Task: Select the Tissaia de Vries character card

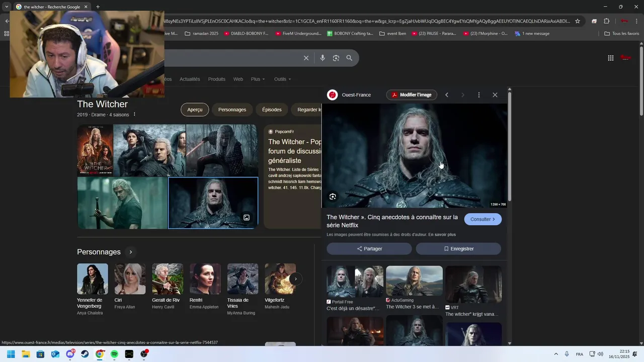Action: 243,290
